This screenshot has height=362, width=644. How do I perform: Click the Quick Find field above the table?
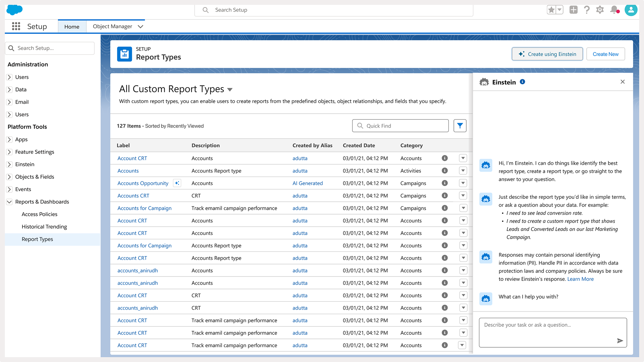400,126
